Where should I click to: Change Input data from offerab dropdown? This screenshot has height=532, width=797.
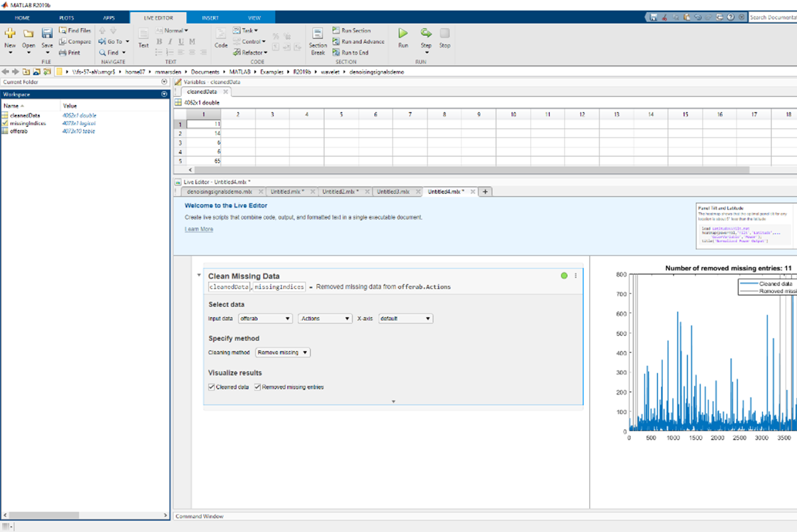click(264, 318)
